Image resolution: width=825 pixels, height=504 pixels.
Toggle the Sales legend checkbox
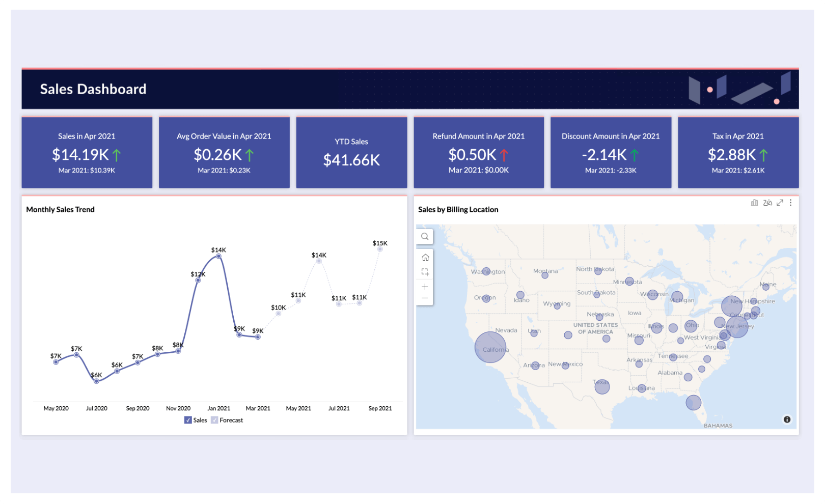coord(188,420)
